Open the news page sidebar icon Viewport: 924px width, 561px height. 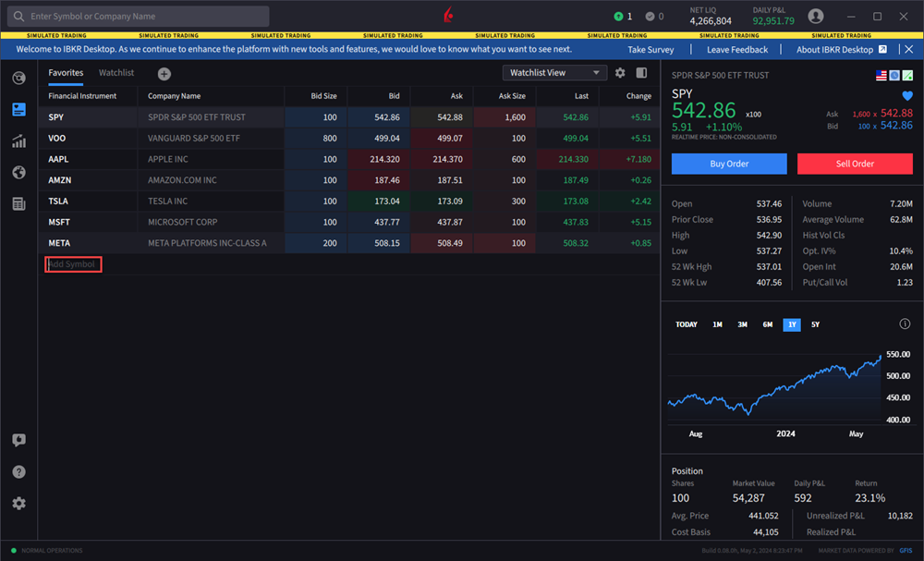pyautogui.click(x=18, y=204)
